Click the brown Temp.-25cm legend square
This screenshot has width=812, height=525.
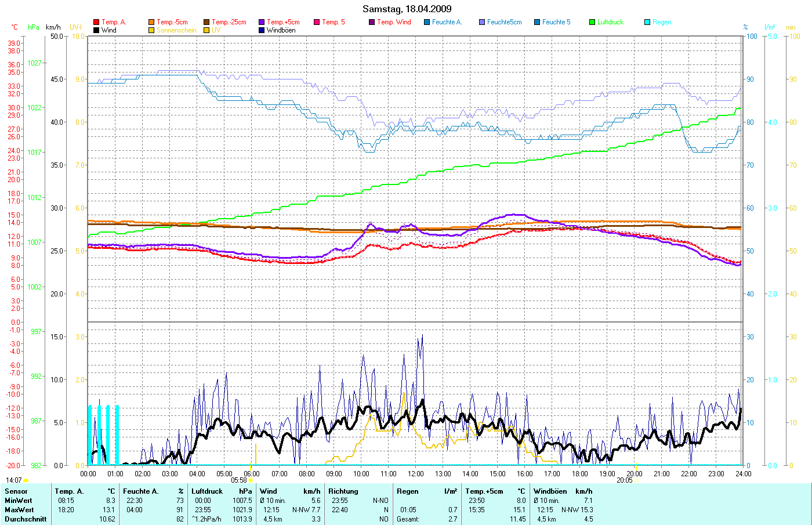pos(206,22)
